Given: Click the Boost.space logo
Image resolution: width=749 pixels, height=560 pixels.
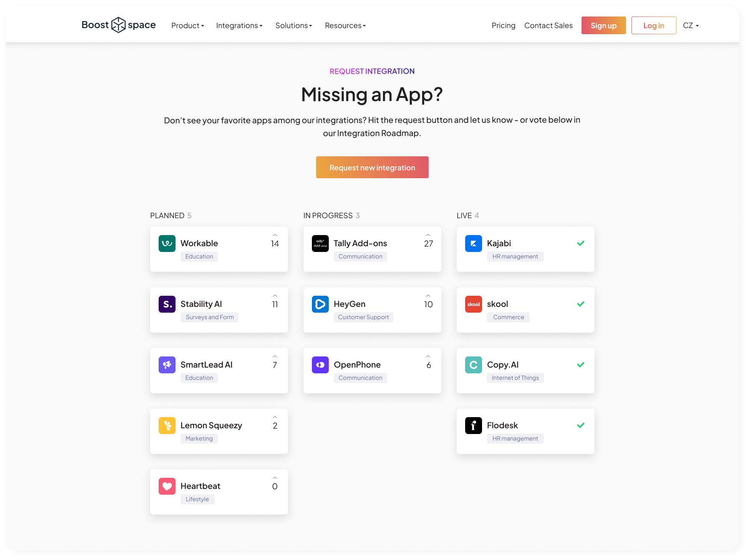Looking at the screenshot, I should (118, 25).
